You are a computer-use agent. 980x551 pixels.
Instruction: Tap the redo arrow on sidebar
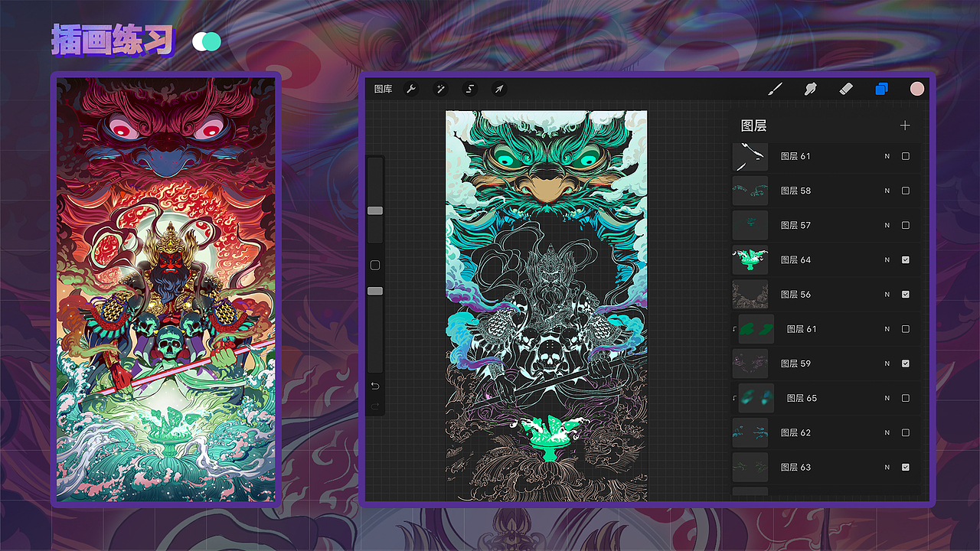375,406
